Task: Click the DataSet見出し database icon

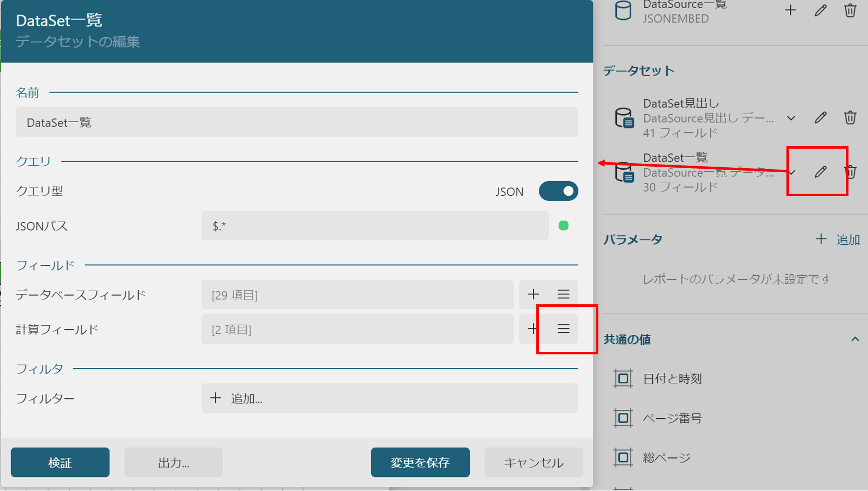Action: (x=624, y=118)
